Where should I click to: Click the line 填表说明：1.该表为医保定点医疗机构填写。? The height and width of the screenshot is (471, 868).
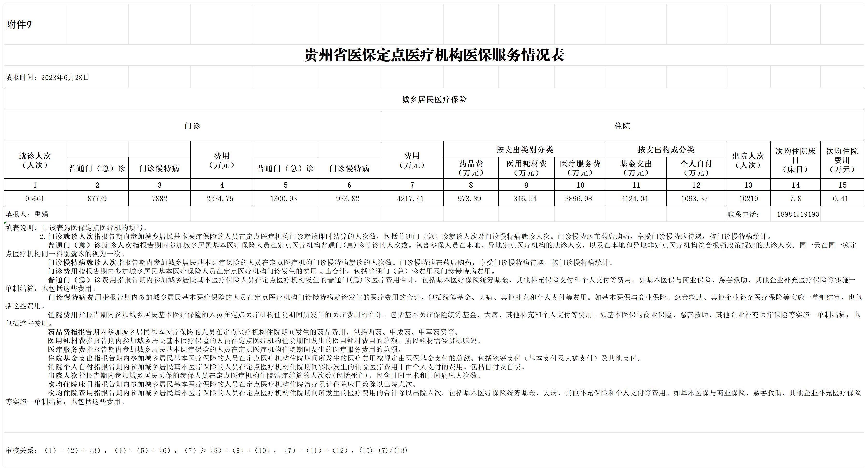tap(77, 228)
